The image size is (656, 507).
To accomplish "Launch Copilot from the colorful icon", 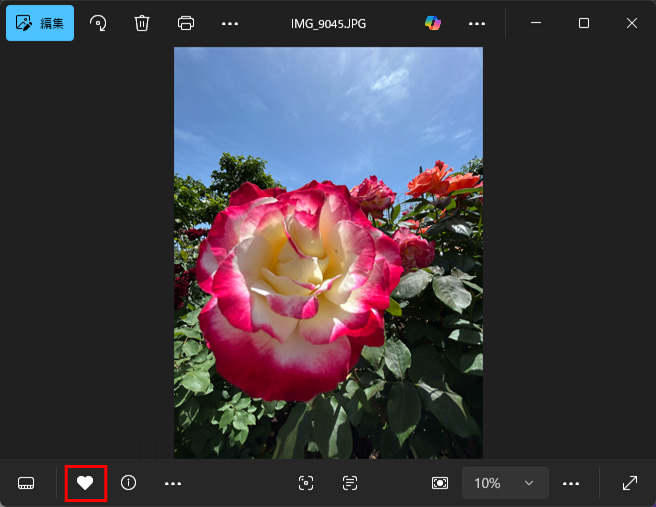I will (x=433, y=23).
